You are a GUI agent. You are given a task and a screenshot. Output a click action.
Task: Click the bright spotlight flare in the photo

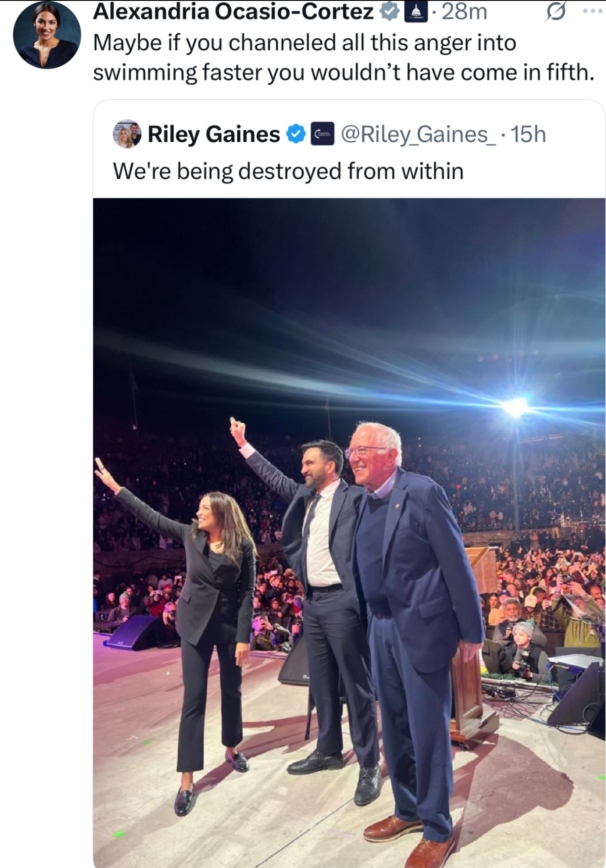pyautogui.click(x=516, y=407)
